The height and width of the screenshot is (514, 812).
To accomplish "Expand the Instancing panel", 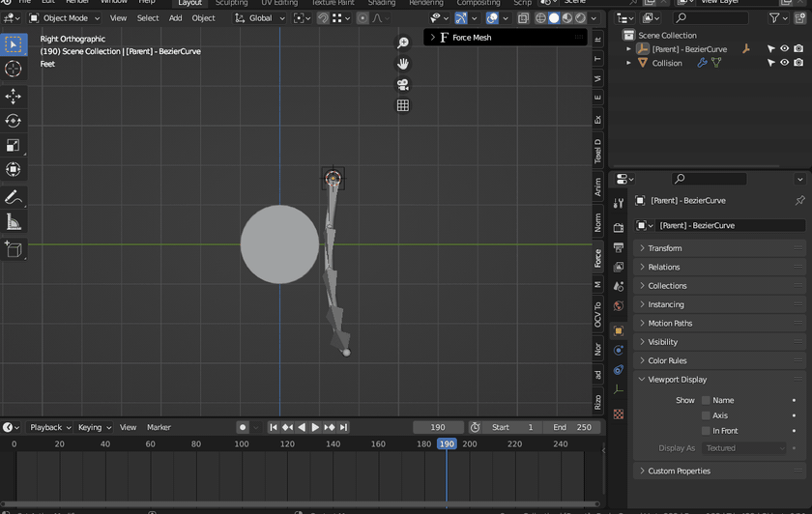I will (720, 304).
